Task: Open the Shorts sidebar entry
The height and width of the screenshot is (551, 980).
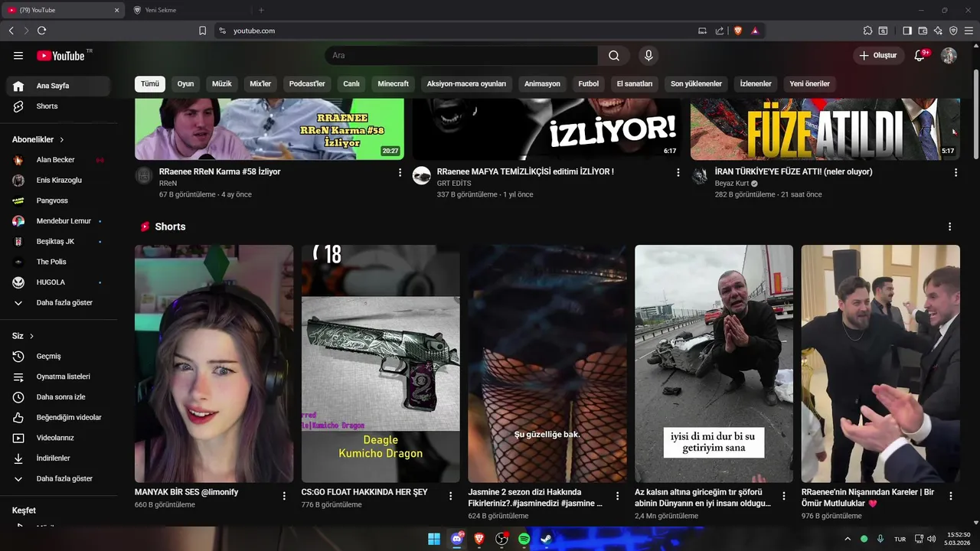Action: 58,106
